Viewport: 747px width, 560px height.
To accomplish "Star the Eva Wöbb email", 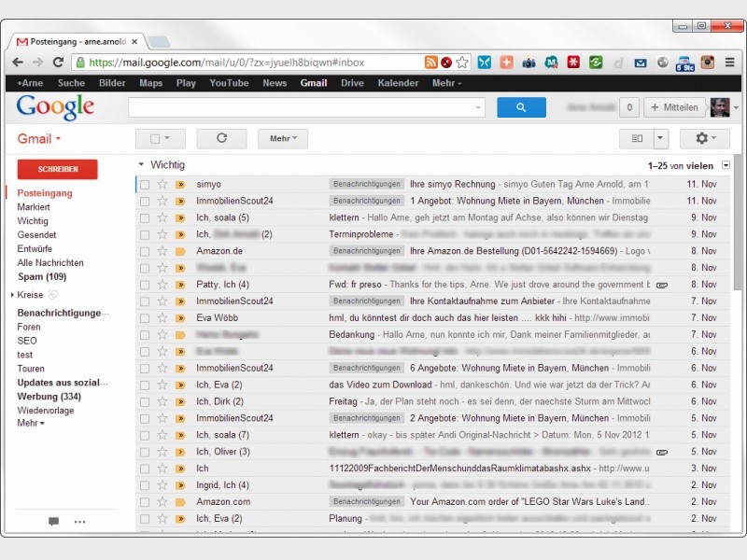I will pyautogui.click(x=162, y=317).
